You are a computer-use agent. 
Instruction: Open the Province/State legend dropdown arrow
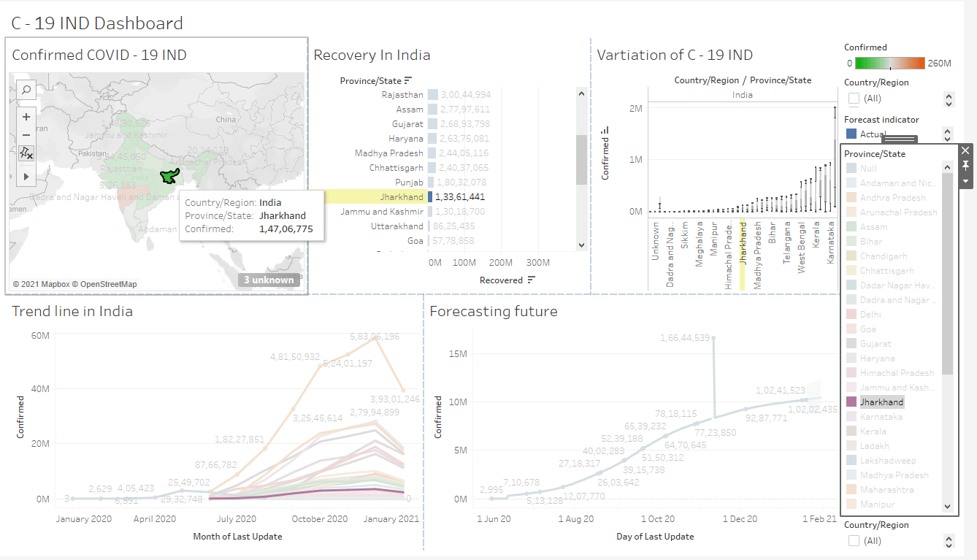click(965, 180)
